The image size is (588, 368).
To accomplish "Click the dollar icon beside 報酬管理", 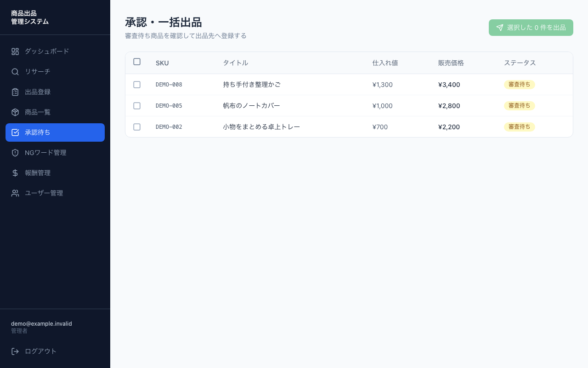I will click(x=15, y=173).
